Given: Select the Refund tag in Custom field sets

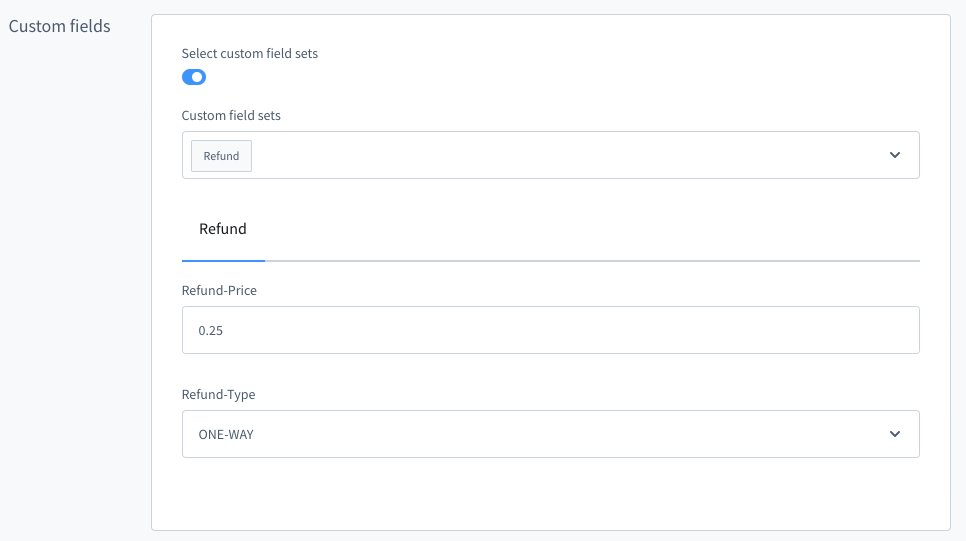Looking at the screenshot, I should (x=221, y=156).
